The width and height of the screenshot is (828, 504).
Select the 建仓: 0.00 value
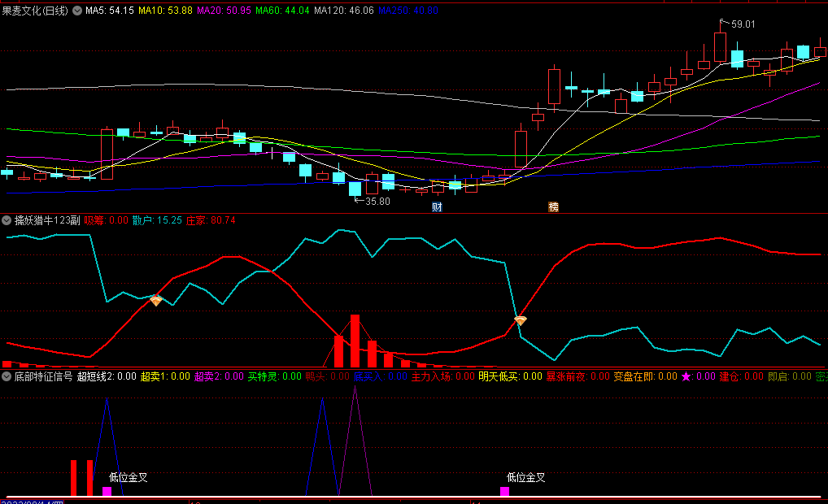742,376
